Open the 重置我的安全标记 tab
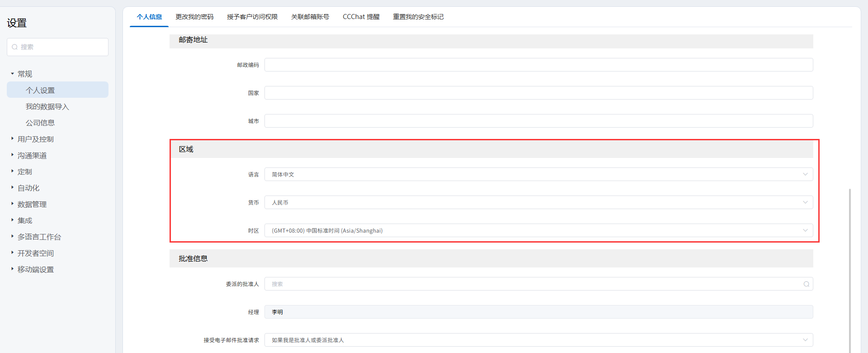Viewport: 868px width, 353px height. [x=418, y=17]
